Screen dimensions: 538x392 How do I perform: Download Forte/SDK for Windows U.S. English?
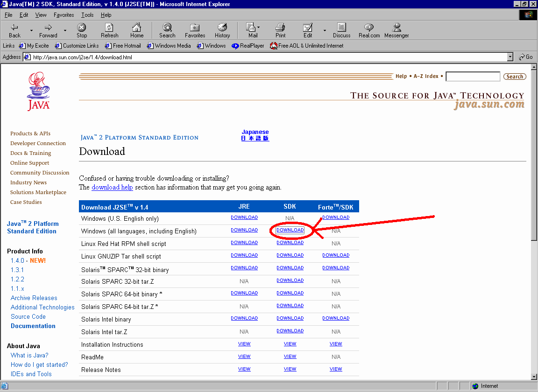pos(336,217)
